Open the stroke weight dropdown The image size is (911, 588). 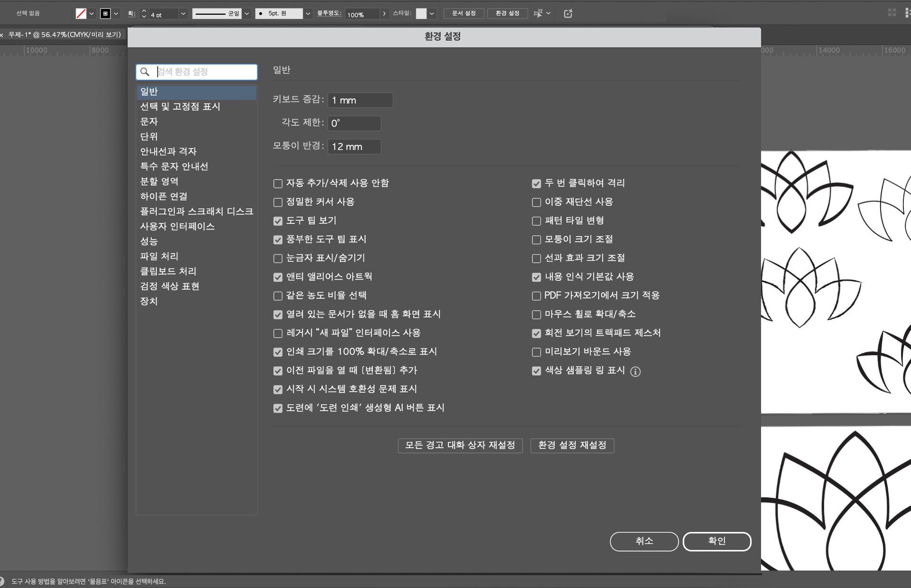click(183, 14)
